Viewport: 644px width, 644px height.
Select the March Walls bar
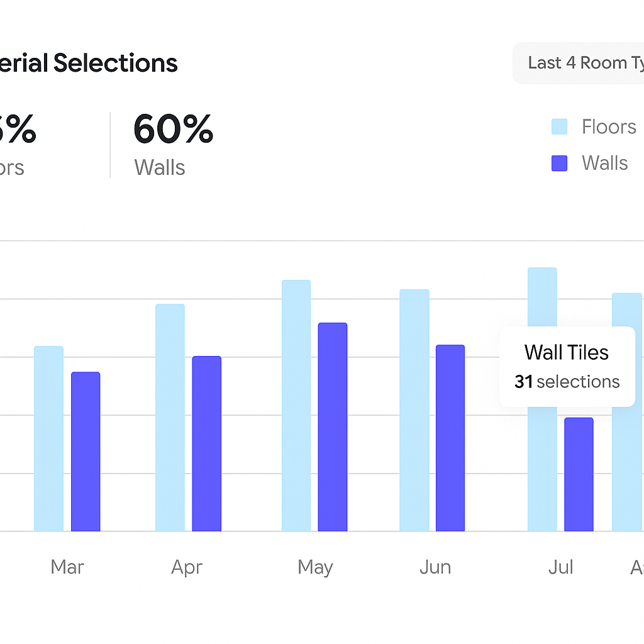pos(86,452)
